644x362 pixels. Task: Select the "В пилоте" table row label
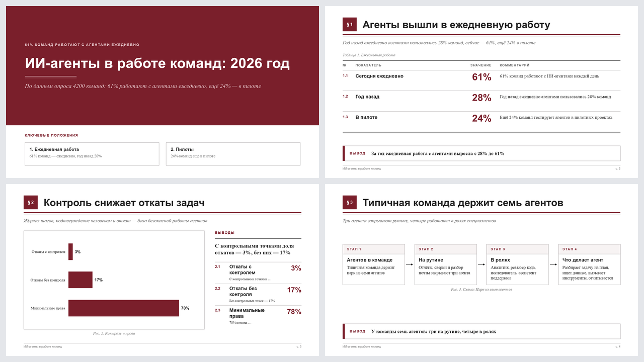point(366,118)
